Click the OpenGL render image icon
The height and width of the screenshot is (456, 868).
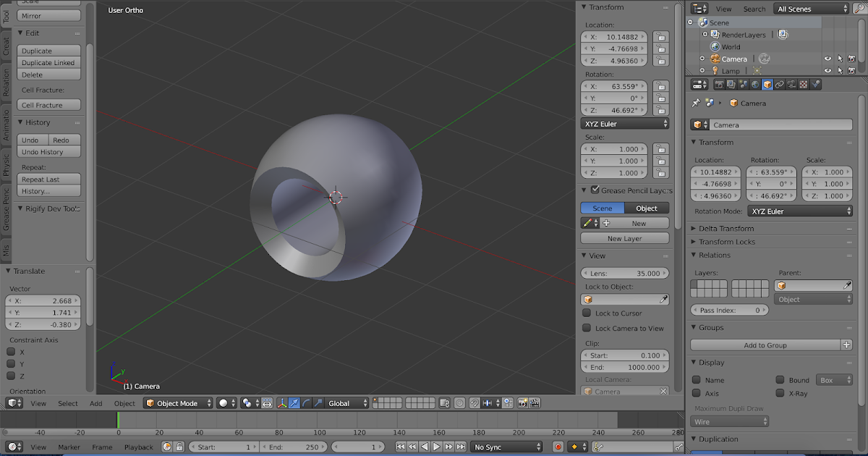(522, 403)
